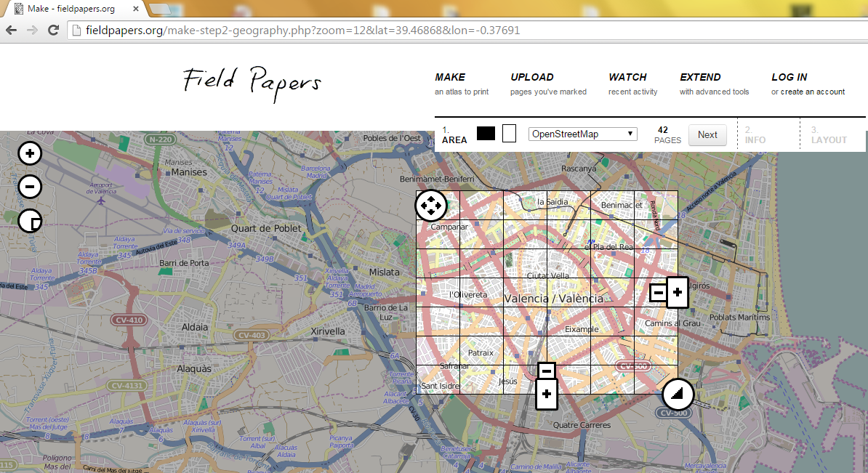This screenshot has height=473, width=868.
Task: Click the Next button
Action: pyautogui.click(x=707, y=135)
